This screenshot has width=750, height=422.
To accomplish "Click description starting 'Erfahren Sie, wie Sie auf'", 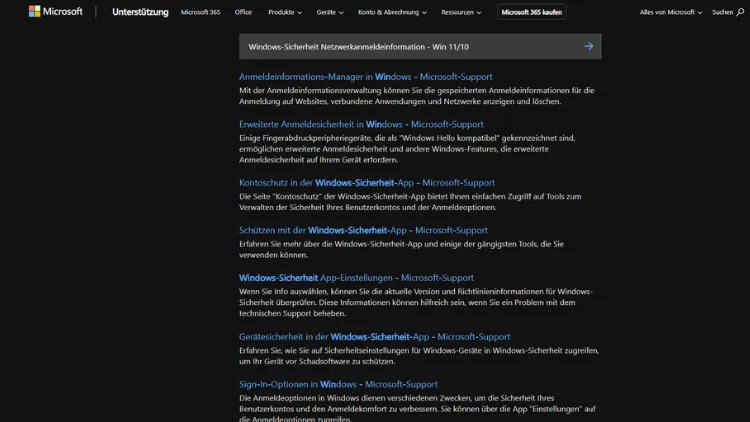I will tap(419, 356).
